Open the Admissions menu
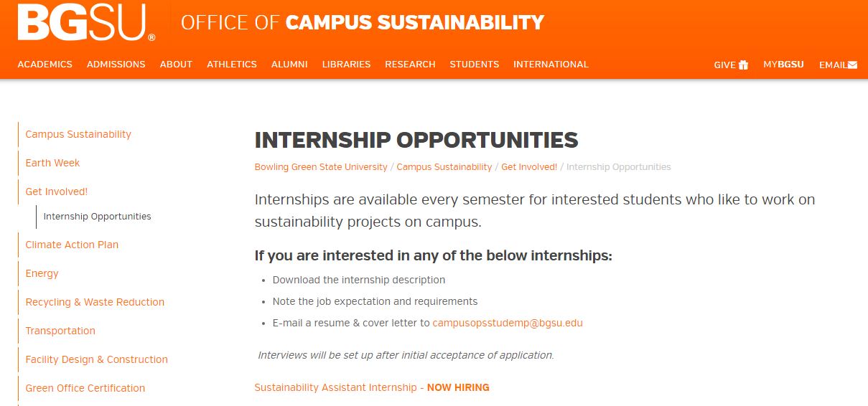The width and height of the screenshot is (868, 406). tap(116, 65)
